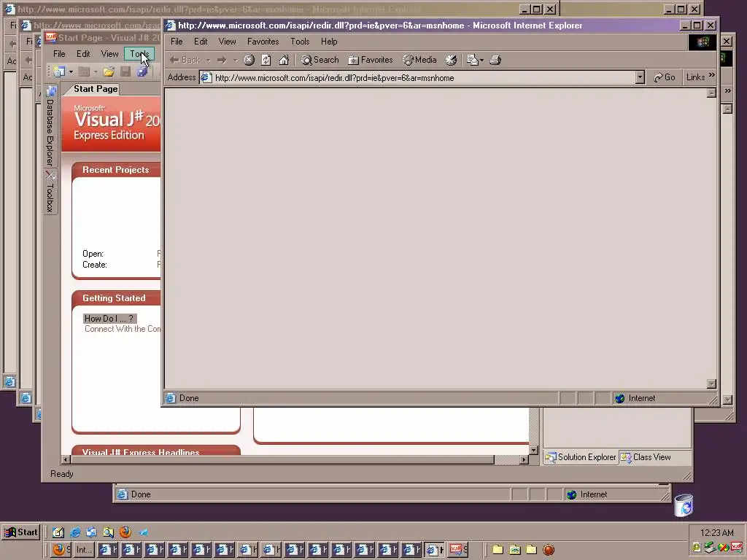Expand the Links toolbar chevron
Viewport: 747px width, 560px height.
(x=712, y=75)
